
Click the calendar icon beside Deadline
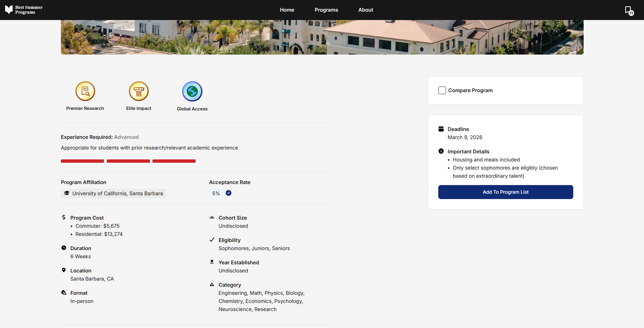pos(441,129)
